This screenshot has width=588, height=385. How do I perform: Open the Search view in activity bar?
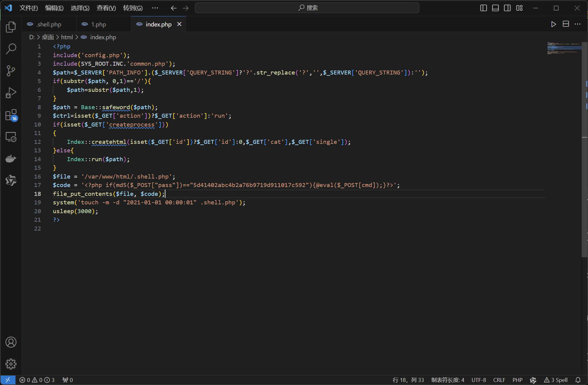pos(11,49)
